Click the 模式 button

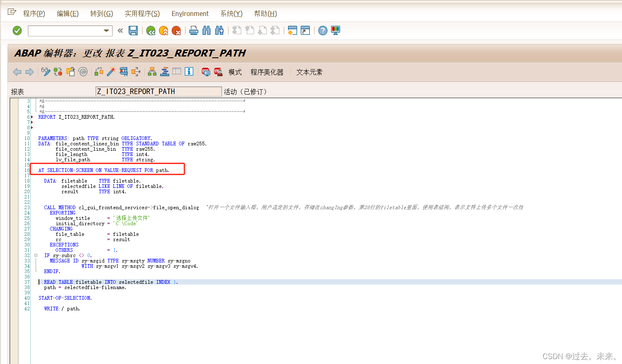235,72
